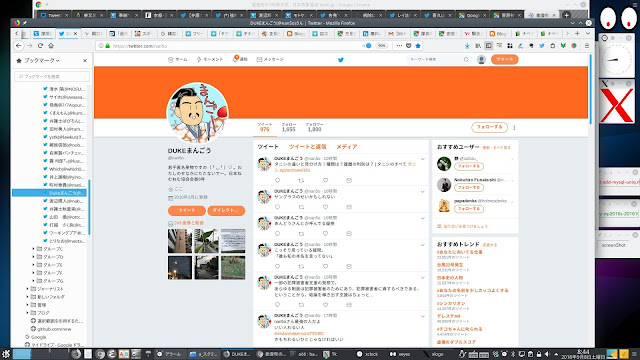Screen dimensions: 640x360
Task: Click the ツイート button under profile bio
Action: (187, 211)
